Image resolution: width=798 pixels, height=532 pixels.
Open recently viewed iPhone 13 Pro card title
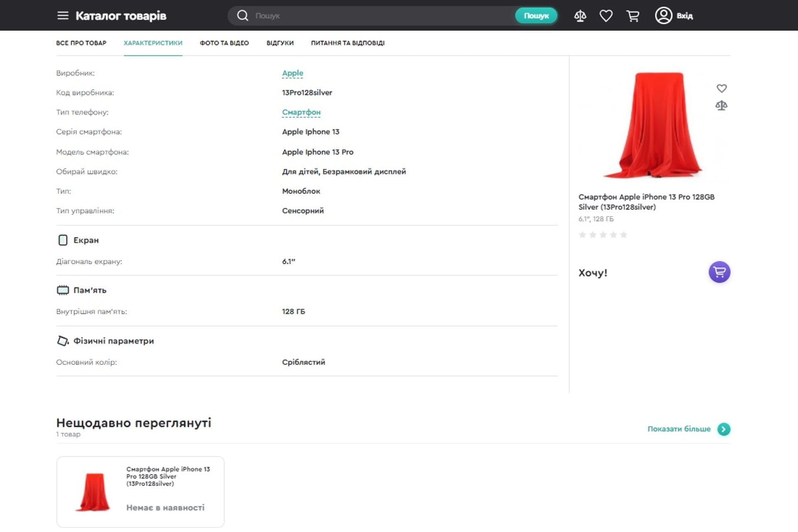click(x=168, y=476)
